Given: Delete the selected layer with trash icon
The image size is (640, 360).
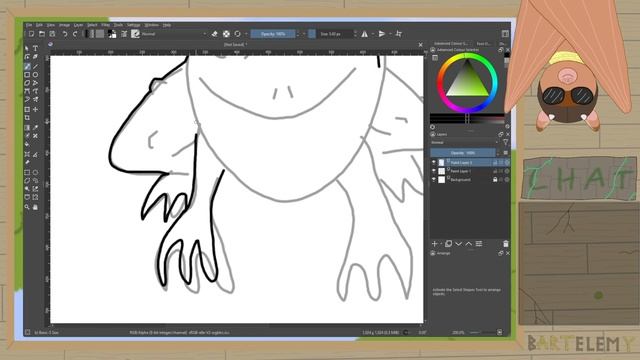Looking at the screenshot, I should click(x=506, y=244).
